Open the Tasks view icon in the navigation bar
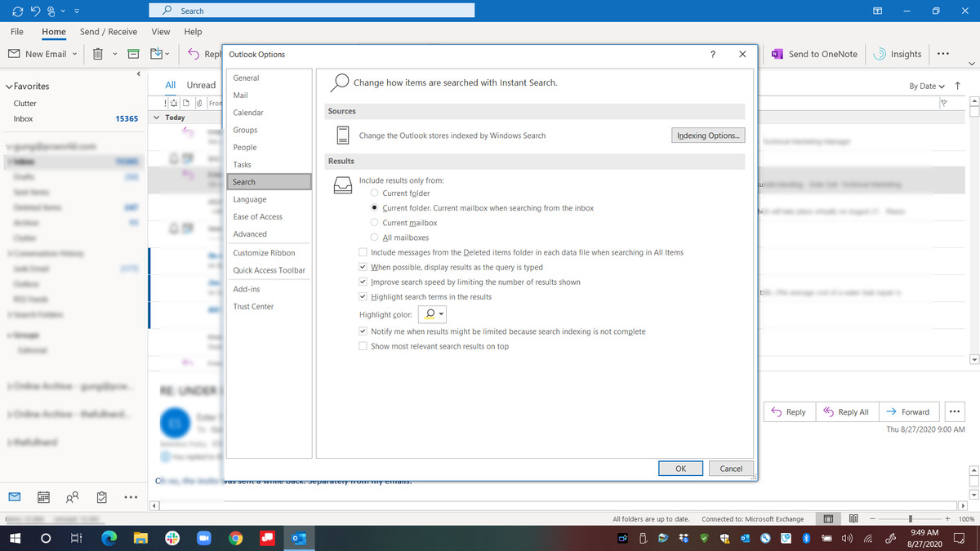 click(x=102, y=496)
